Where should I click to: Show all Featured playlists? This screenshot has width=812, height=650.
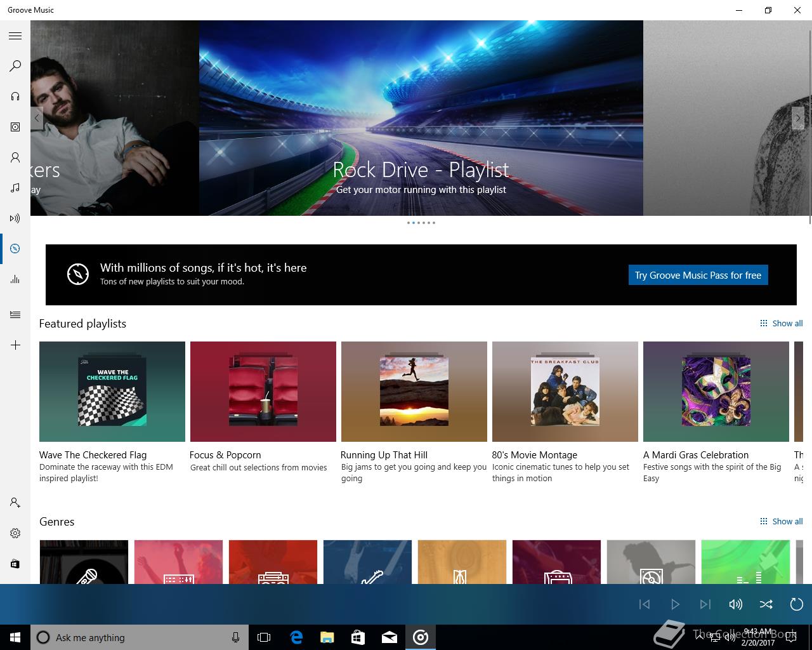(x=782, y=323)
